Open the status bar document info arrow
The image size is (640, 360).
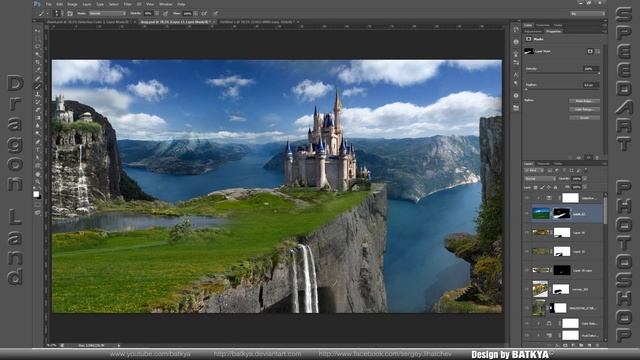coord(119,345)
